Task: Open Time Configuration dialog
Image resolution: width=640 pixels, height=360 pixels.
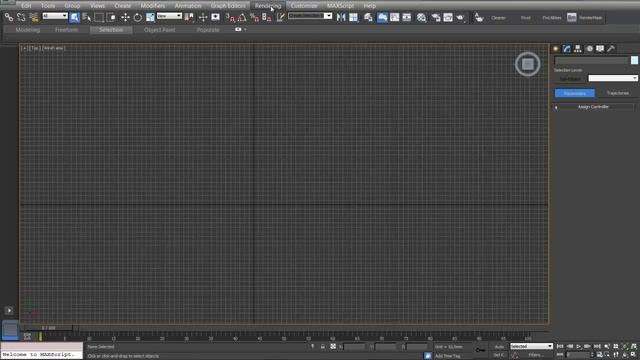Action: point(599,355)
